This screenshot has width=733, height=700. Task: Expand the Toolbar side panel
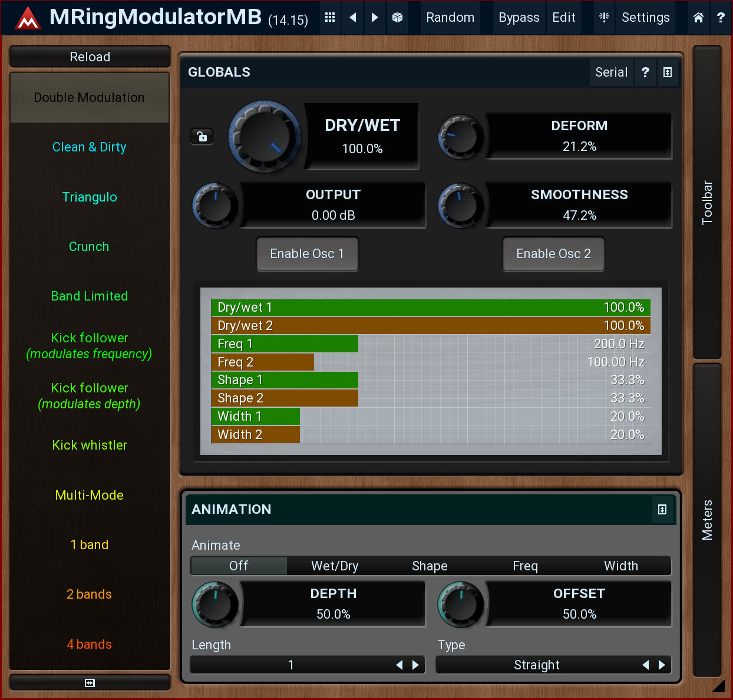tap(707, 202)
